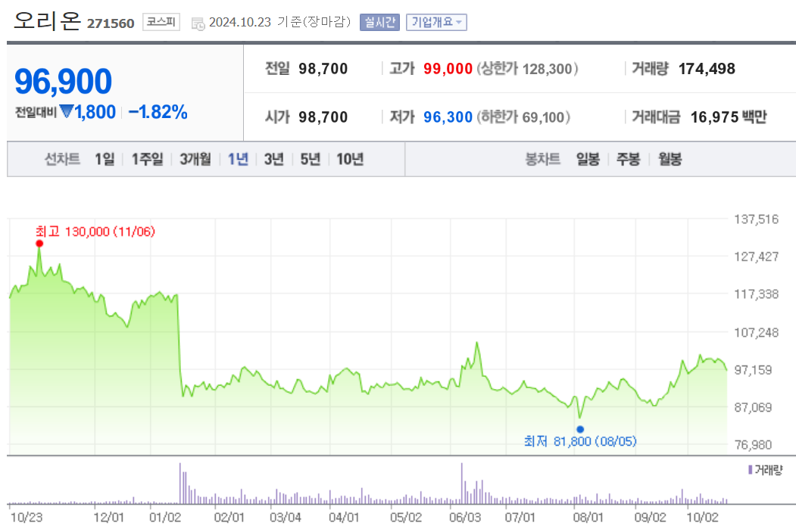Image resolution: width=796 pixels, height=532 pixels.
Task: Click the 최저 81,800 (08/05) label
Action: click(x=580, y=441)
